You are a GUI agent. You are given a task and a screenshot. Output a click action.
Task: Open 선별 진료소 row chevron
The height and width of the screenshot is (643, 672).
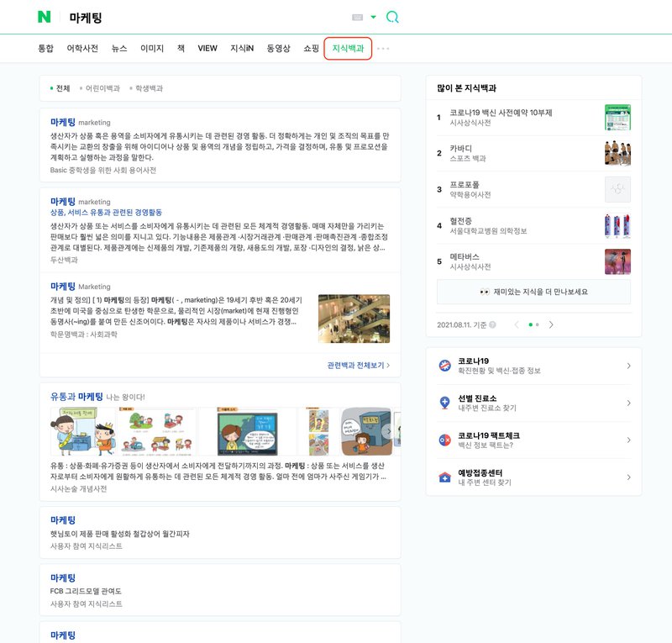[x=628, y=403]
